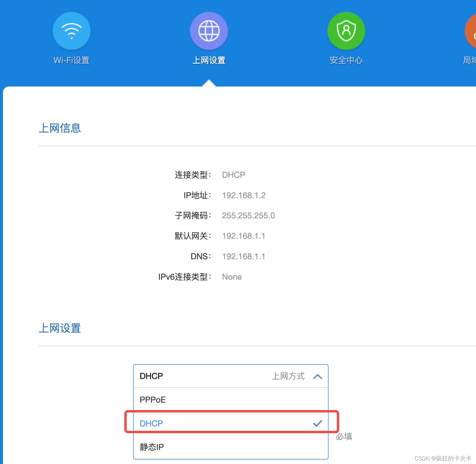This screenshot has height=464, width=476.
Task: Open the Wi-Fi设置 icon
Action: [x=72, y=31]
